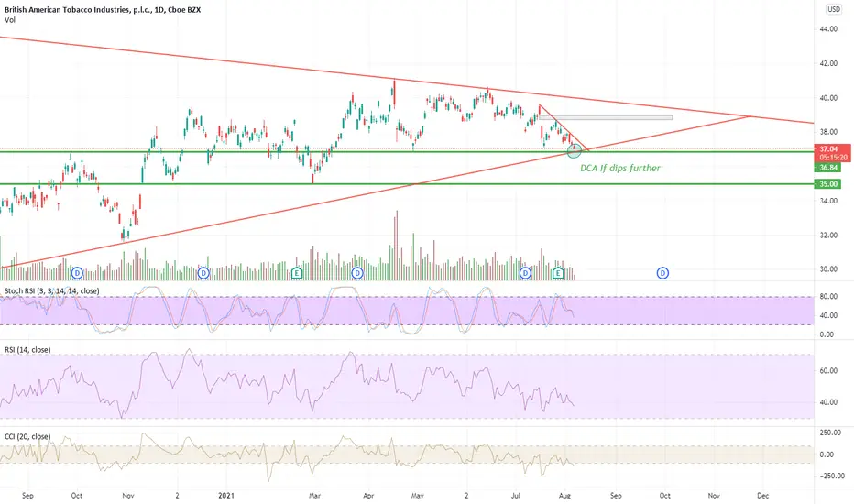The image size is (854, 504).
Task: Click the 250.00 CCI scale label
Action: 831,433
